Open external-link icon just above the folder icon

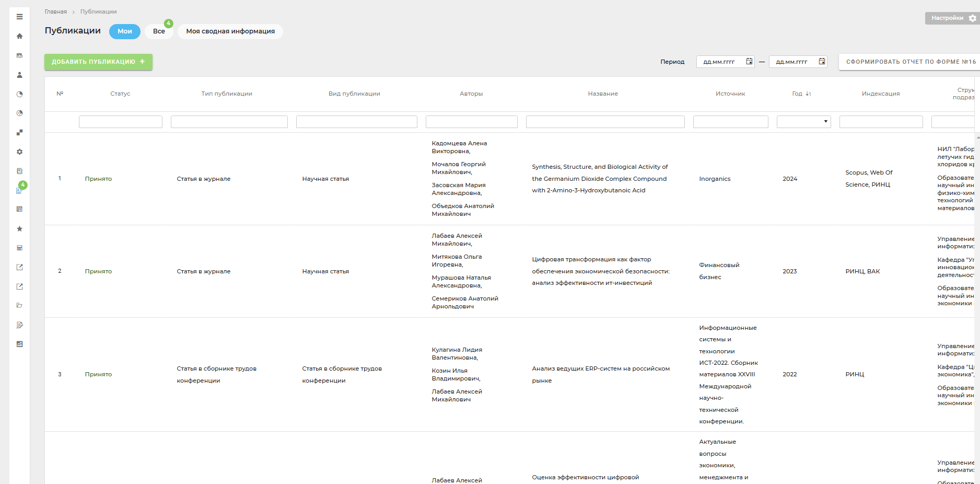pos(19,286)
